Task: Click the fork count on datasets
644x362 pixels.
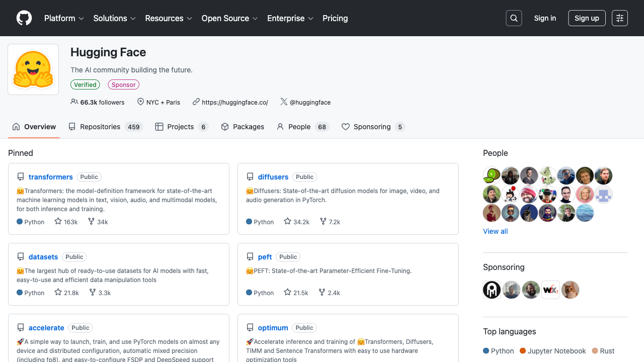Action: (100, 293)
